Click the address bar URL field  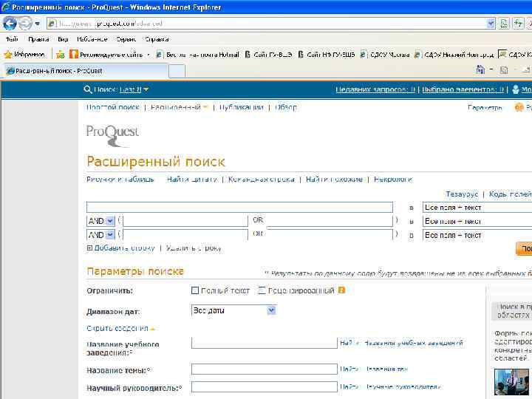pos(267,24)
